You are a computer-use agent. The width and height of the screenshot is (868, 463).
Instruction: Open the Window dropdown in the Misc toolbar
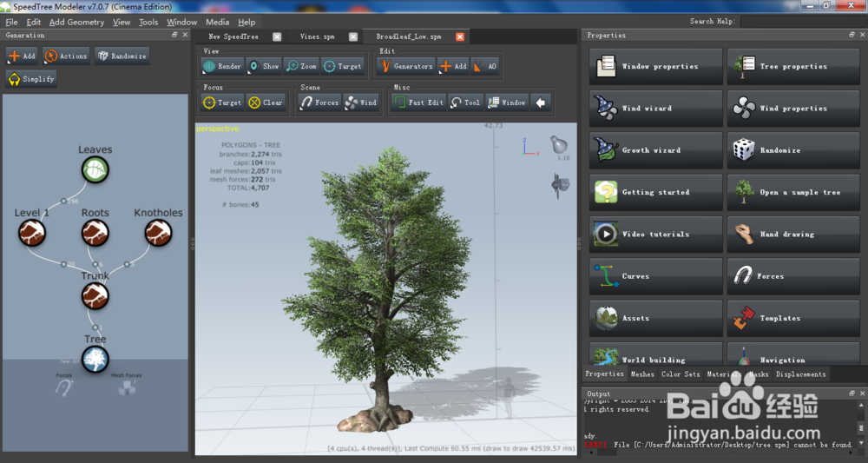[x=507, y=103]
